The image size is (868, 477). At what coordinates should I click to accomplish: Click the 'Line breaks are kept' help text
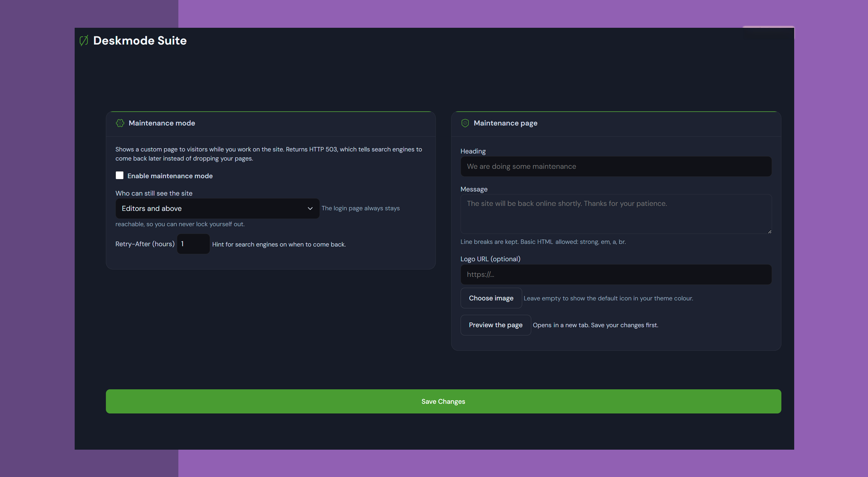[x=543, y=242]
